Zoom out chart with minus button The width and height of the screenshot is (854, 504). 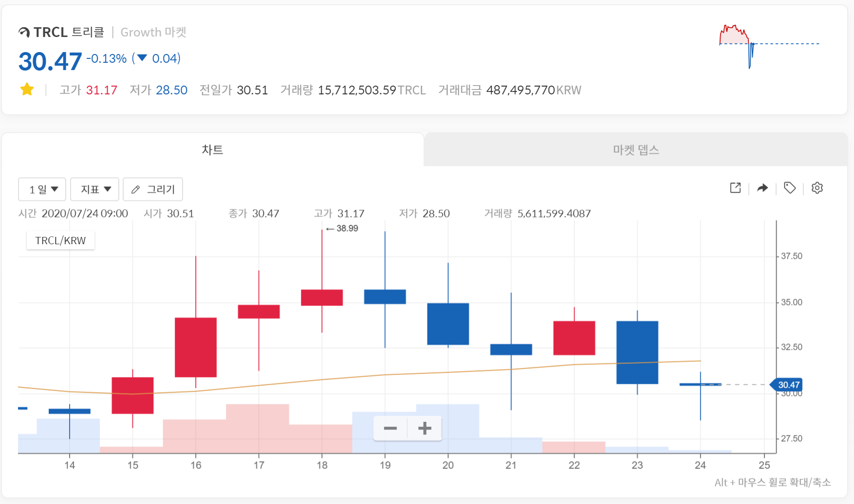390,428
